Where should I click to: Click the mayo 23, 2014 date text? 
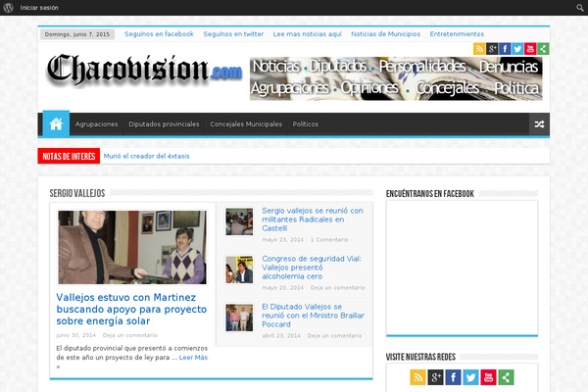click(x=283, y=240)
